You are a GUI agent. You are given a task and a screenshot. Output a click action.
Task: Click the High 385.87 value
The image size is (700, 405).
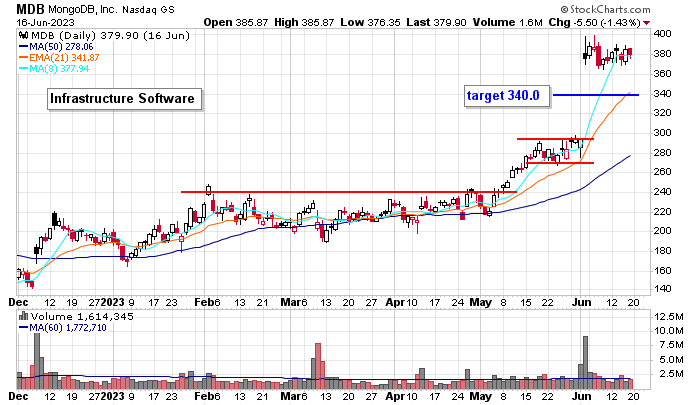pyautogui.click(x=304, y=22)
